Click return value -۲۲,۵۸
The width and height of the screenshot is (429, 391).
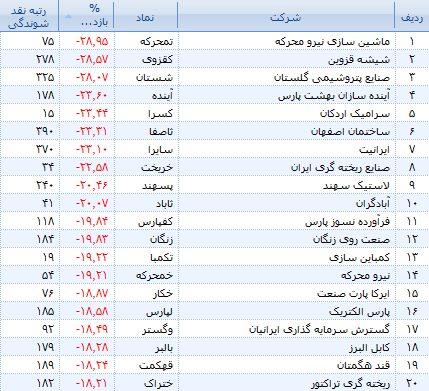[92, 167]
